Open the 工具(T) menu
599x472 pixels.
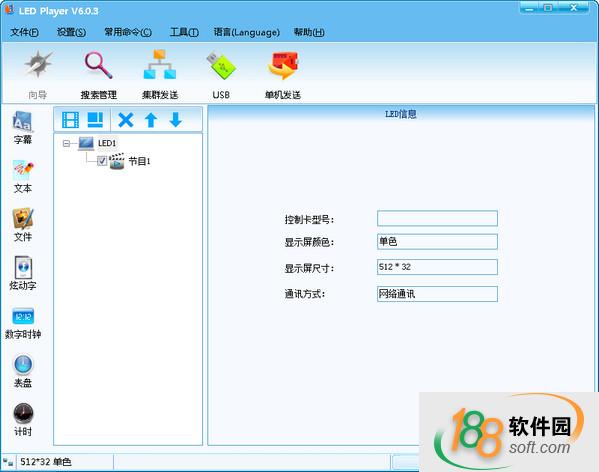point(184,32)
